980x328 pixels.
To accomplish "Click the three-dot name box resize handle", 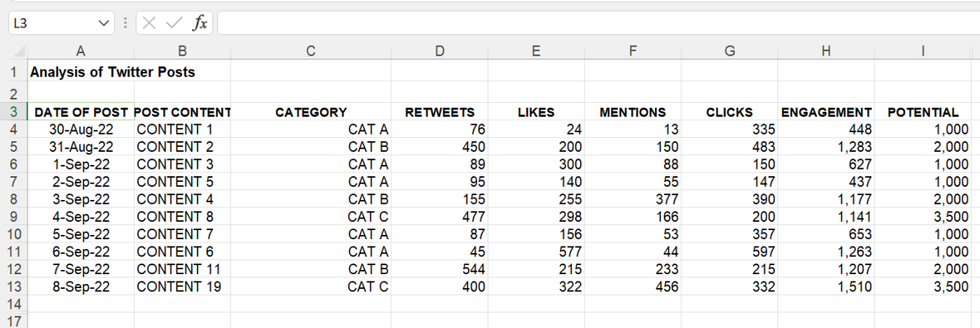I will tap(125, 24).
